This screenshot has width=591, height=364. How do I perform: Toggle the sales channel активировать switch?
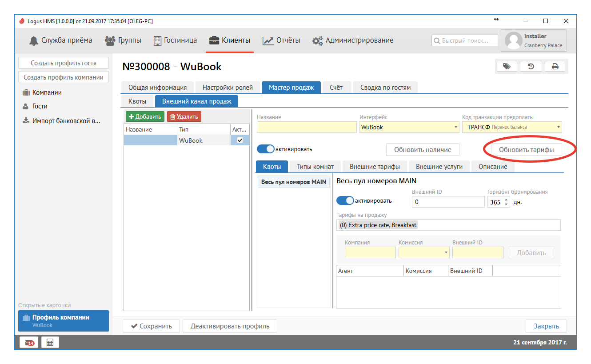click(266, 149)
